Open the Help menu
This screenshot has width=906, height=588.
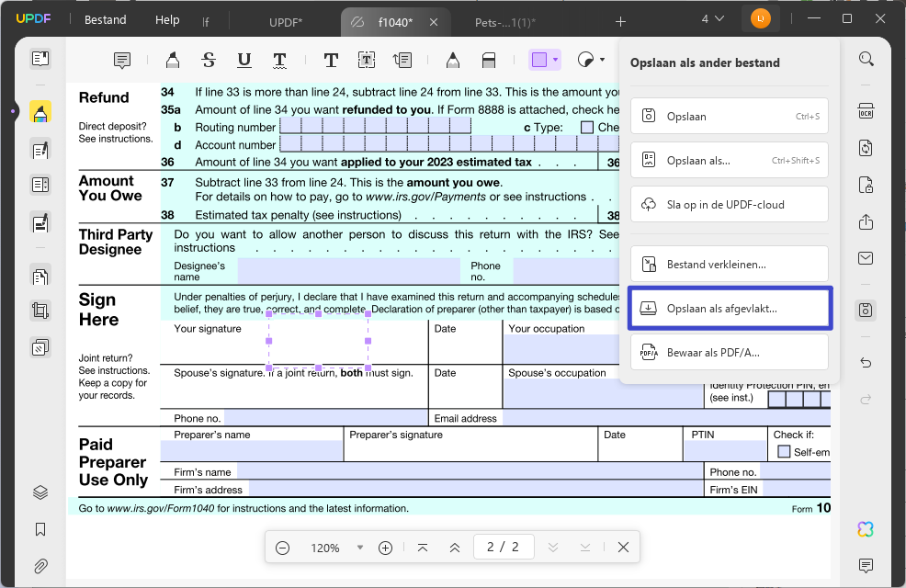pos(167,19)
